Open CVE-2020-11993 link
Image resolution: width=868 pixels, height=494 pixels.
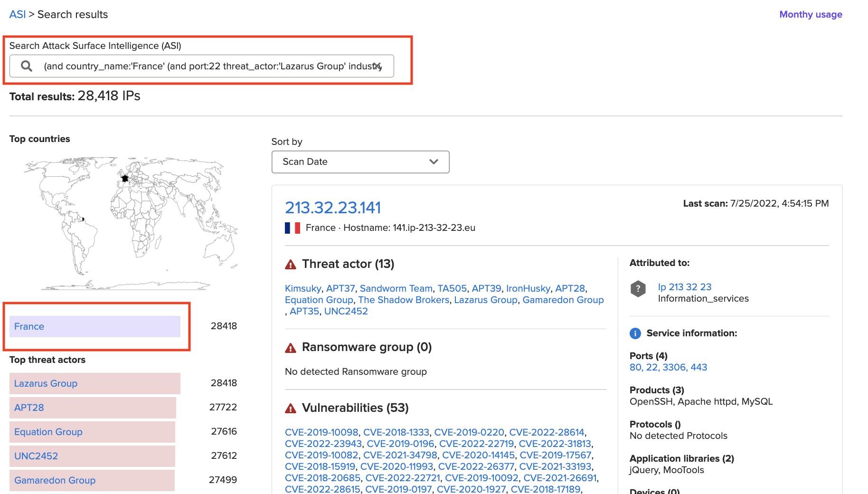pyautogui.click(x=397, y=466)
